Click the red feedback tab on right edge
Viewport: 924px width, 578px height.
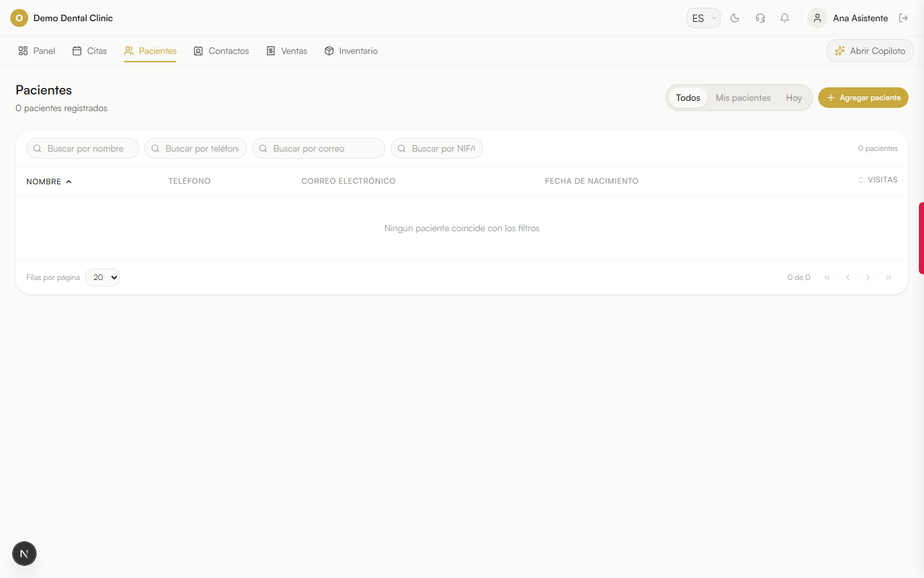[921, 238]
